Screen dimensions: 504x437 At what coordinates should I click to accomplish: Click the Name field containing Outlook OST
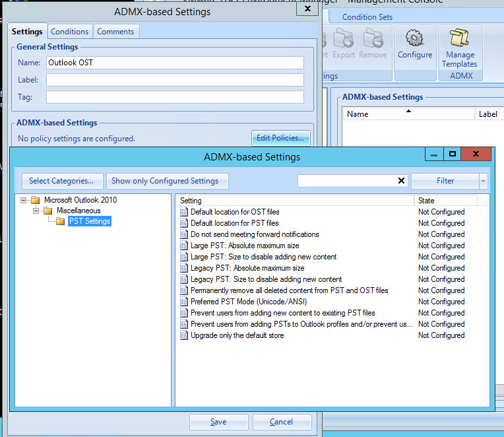(x=175, y=63)
